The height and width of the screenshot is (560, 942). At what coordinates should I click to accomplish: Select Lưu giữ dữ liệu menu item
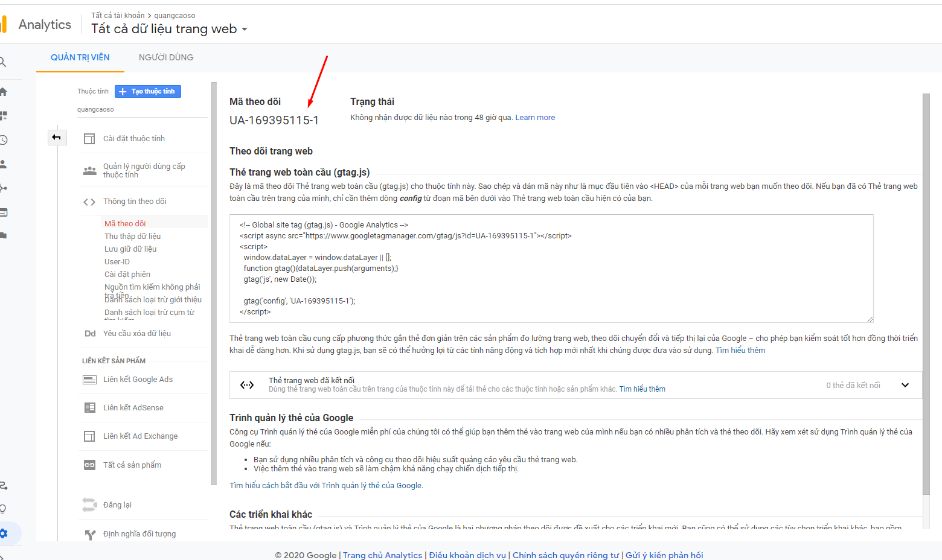tap(130, 249)
